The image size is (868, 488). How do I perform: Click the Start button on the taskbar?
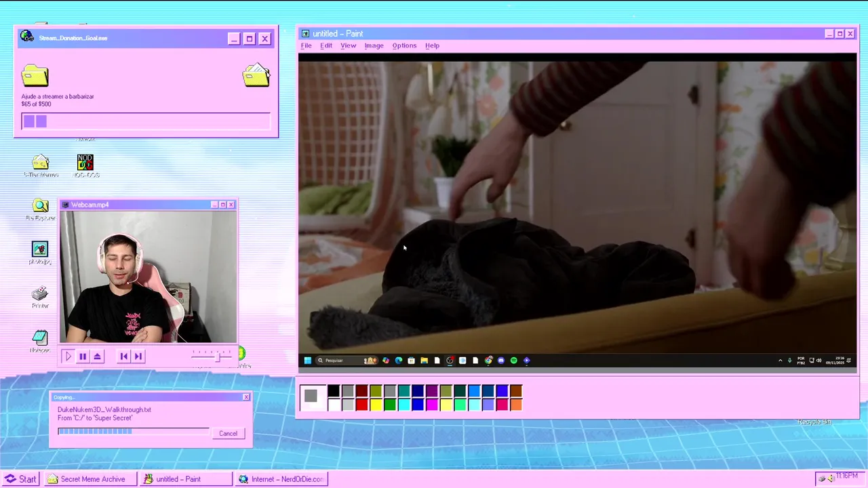point(20,479)
